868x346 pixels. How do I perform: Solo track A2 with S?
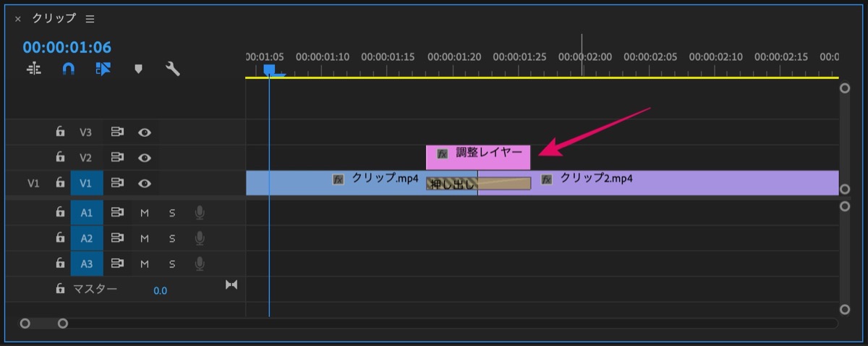172,238
